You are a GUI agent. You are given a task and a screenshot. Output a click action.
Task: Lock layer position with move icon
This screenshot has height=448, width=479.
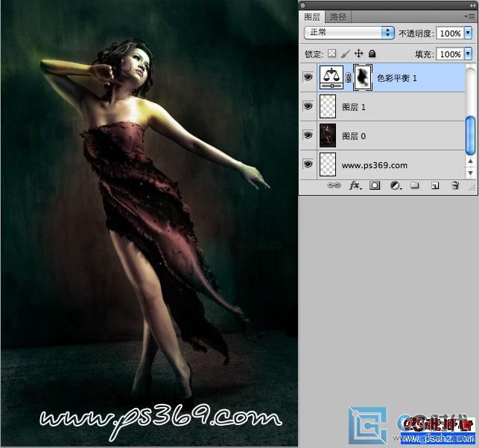(x=358, y=54)
